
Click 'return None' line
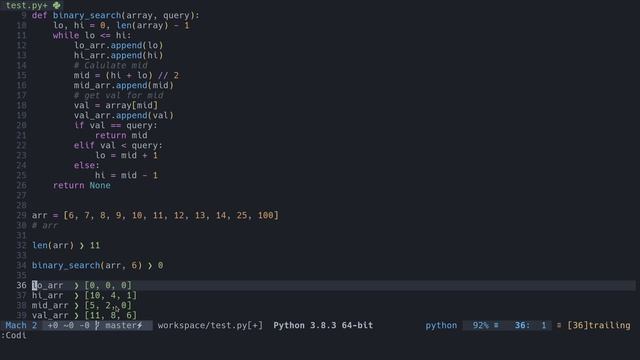click(x=82, y=185)
